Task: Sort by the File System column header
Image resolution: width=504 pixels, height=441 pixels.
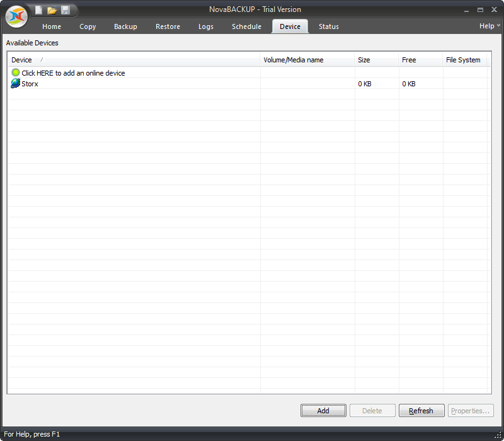Action: [464, 60]
